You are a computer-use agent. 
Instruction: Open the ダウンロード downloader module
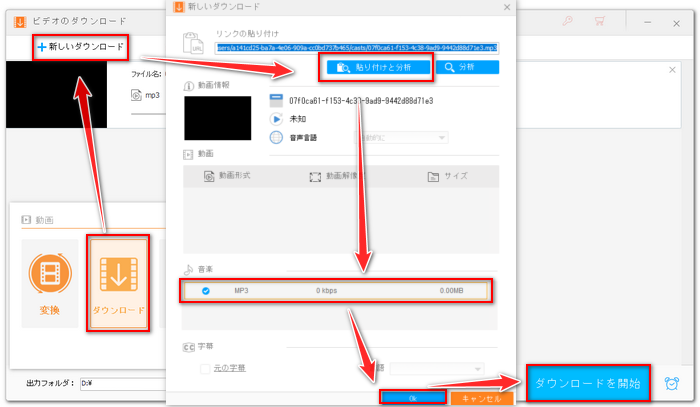click(118, 284)
